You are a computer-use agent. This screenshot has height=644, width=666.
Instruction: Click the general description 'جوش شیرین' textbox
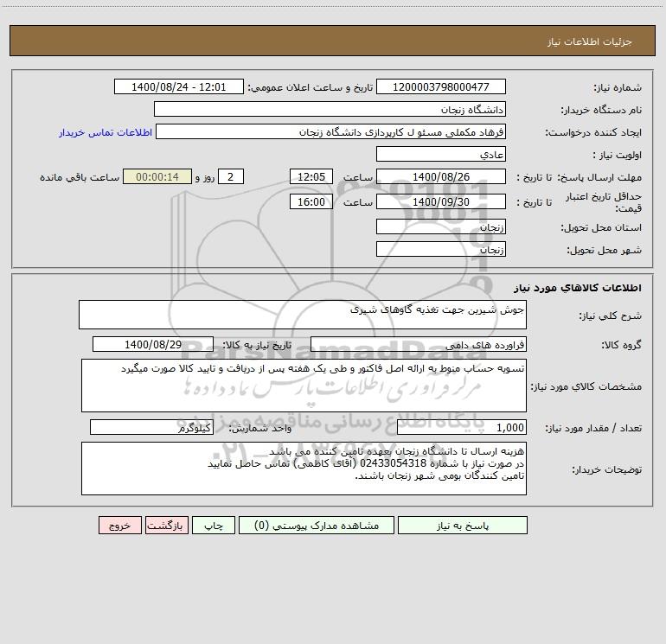[303, 315]
